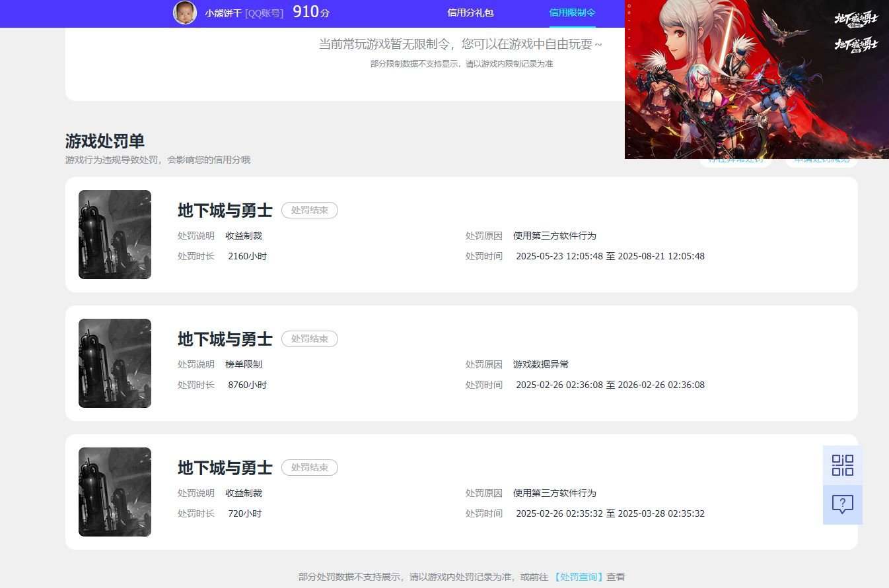This screenshot has height=588, width=889.
Task: Click the 8760小时 duration value
Action: coord(248,385)
